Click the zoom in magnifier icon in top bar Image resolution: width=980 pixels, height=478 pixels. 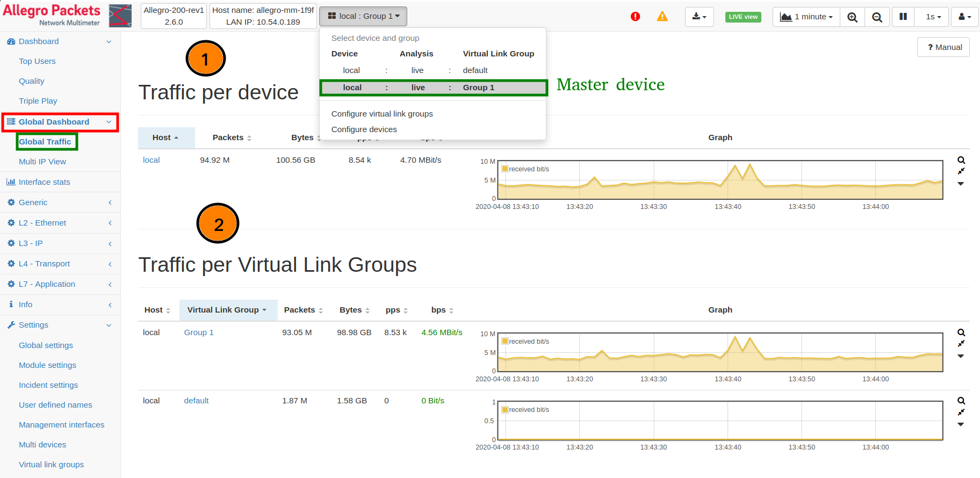tap(852, 17)
